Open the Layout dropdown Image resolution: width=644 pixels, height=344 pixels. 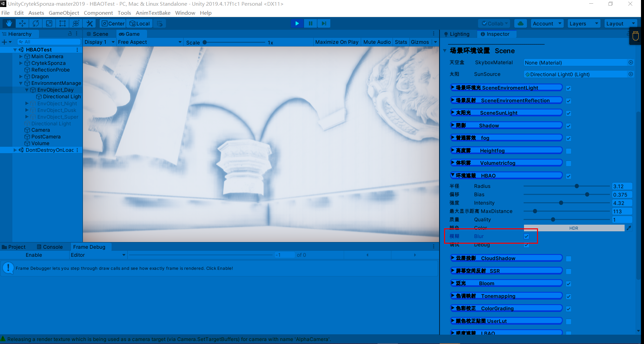coord(621,23)
